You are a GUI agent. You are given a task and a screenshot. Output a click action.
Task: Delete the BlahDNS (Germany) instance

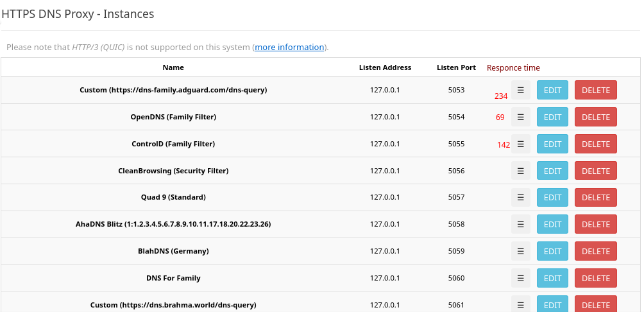(x=595, y=251)
